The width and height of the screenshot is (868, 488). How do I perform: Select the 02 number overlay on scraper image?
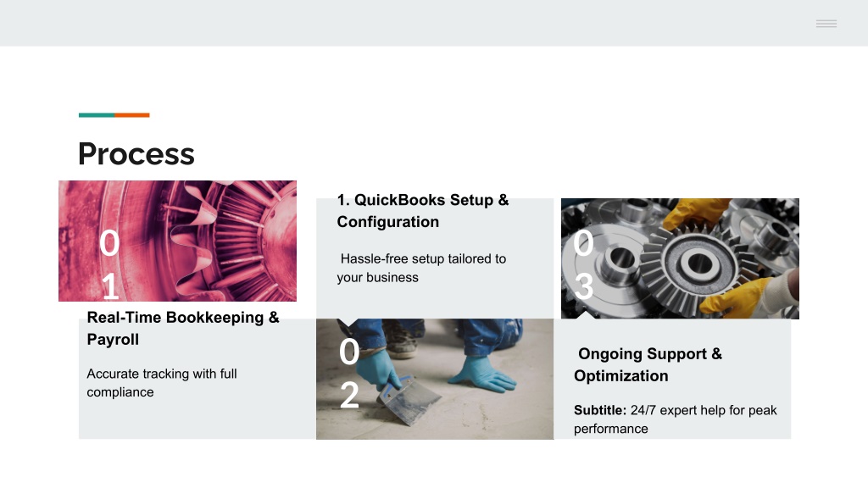click(x=349, y=374)
